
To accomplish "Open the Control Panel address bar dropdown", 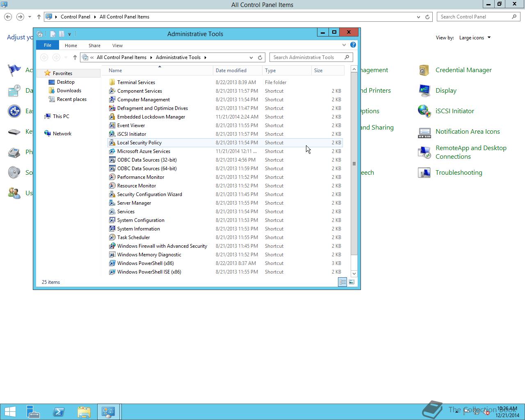I will [x=418, y=17].
